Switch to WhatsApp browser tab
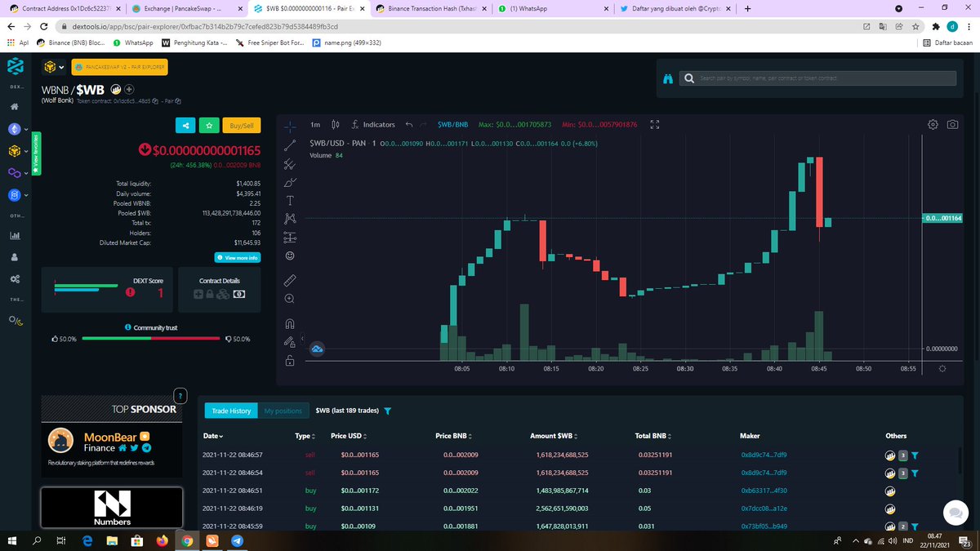980x551 pixels. 552,8
